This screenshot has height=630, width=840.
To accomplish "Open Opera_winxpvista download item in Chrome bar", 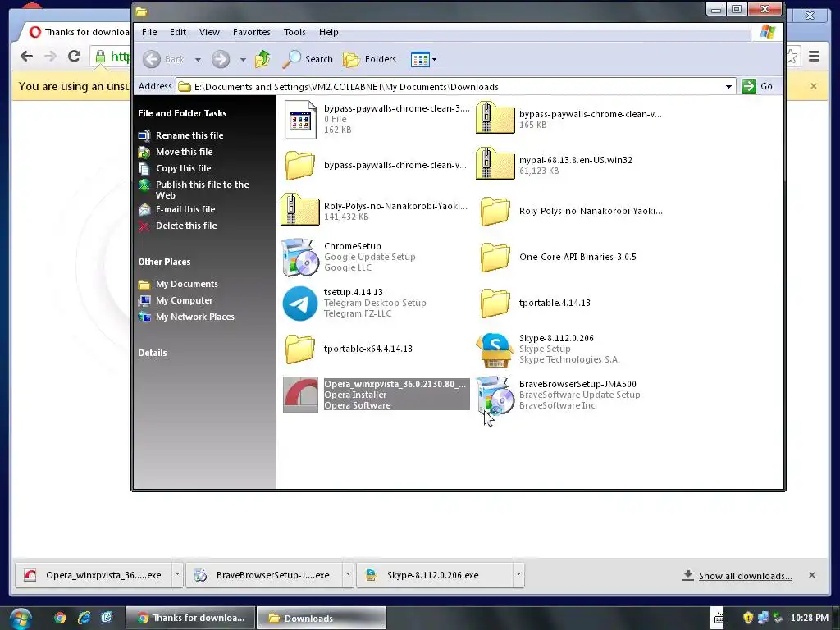I will (x=94, y=575).
